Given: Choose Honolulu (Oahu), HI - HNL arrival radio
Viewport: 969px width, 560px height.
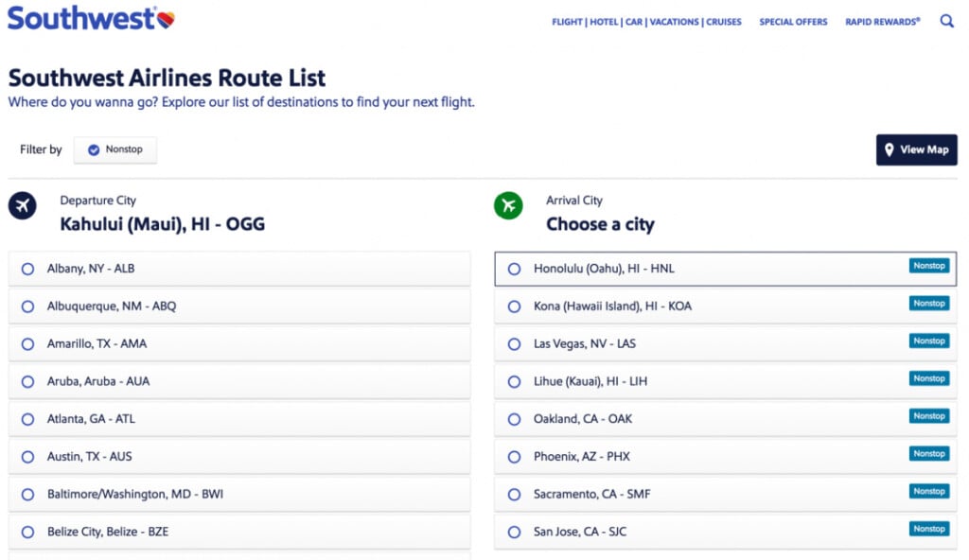Looking at the screenshot, I should click(x=514, y=269).
